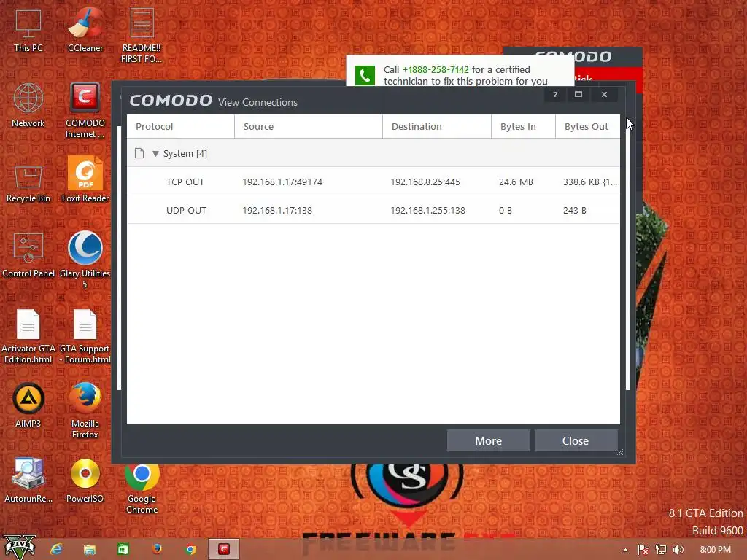Viewport: 747px width, 560px height.
Task: Collapse the System [4] connections group
Action: tap(155, 153)
